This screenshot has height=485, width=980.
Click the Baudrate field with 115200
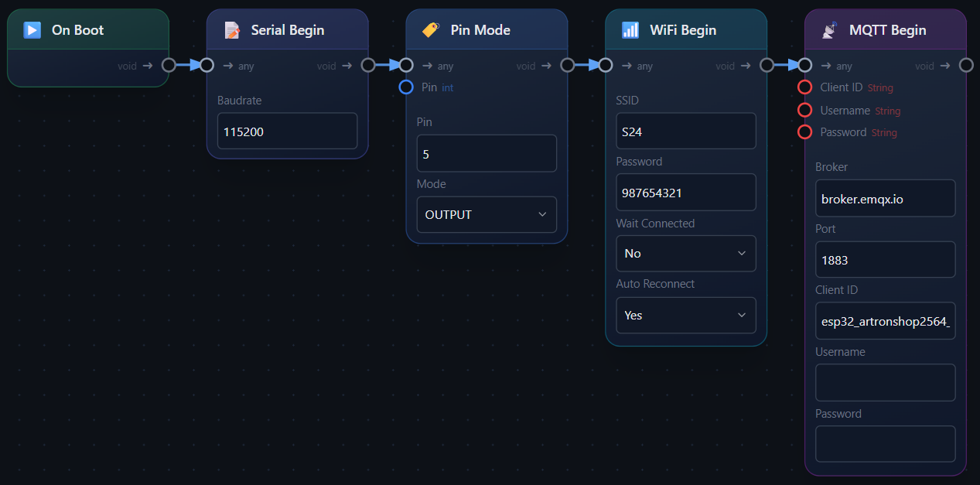coord(287,131)
